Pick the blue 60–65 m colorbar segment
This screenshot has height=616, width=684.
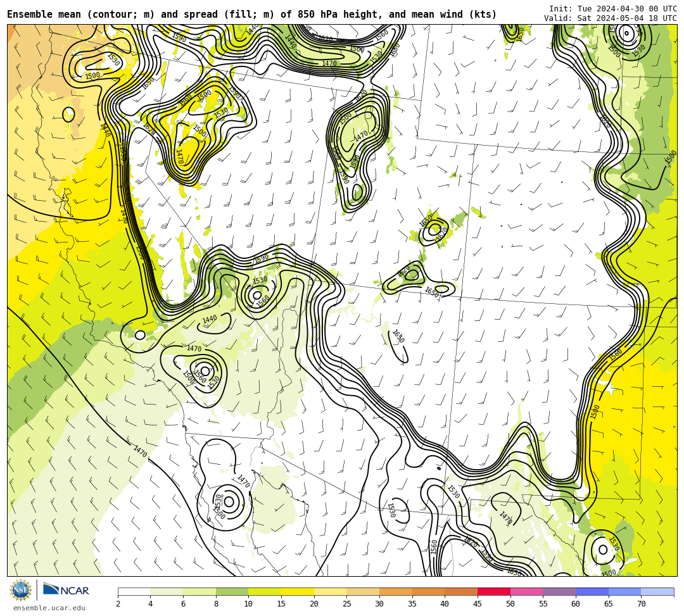click(592, 591)
